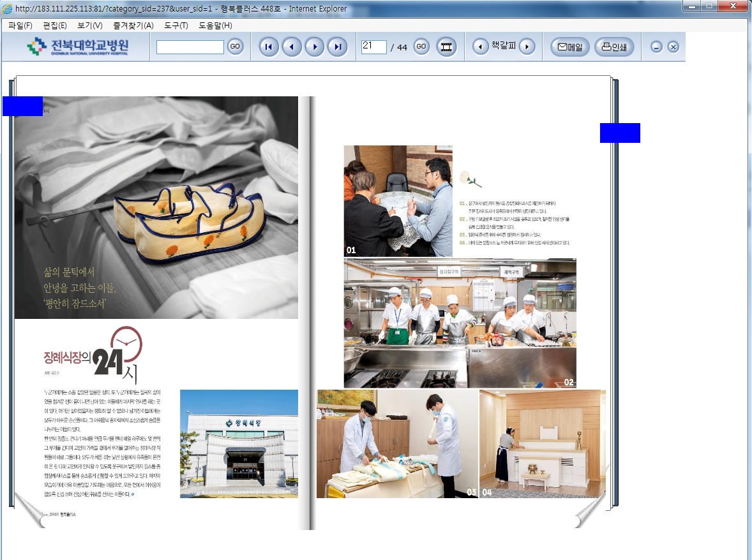Viewport: 752px width, 560px height.
Task: Go to the first page button
Action: coord(269,47)
